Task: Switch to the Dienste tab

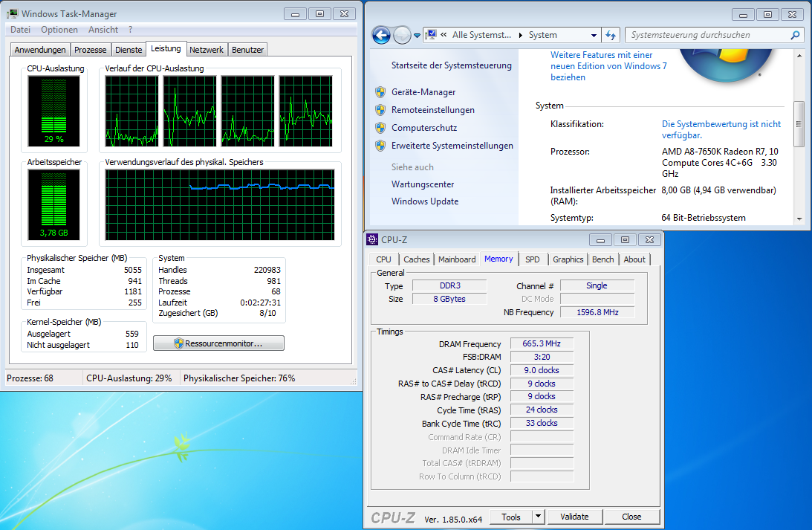Action: point(129,50)
